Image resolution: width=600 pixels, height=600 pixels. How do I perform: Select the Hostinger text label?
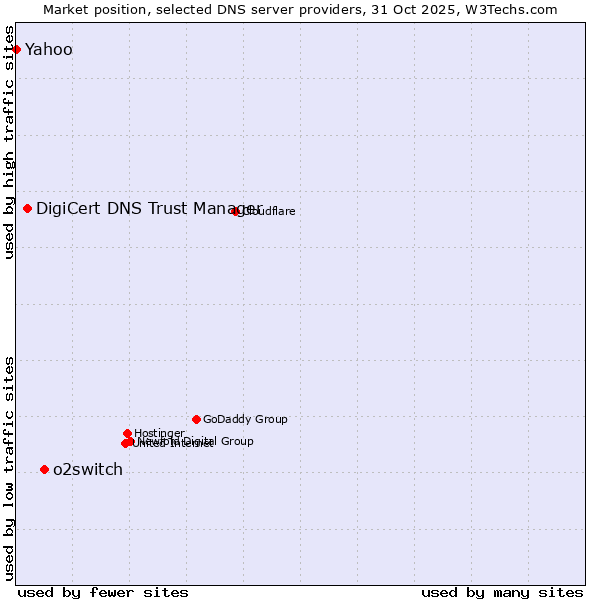pos(159,433)
